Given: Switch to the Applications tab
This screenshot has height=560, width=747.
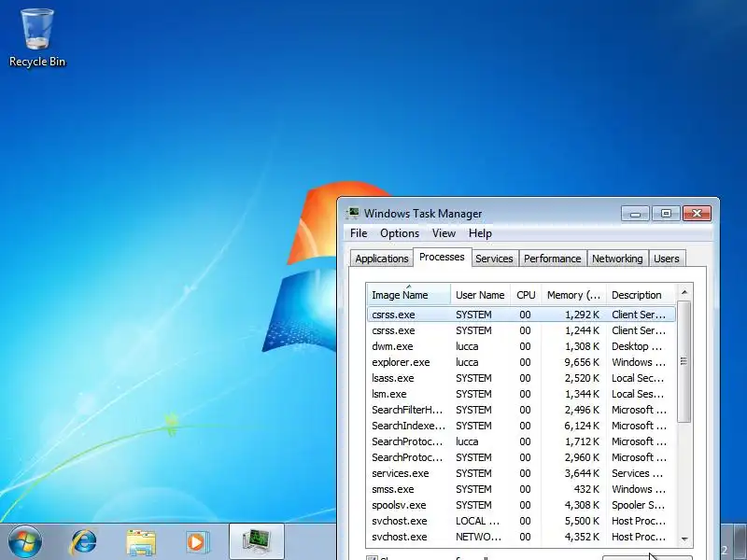Looking at the screenshot, I should coord(382,259).
